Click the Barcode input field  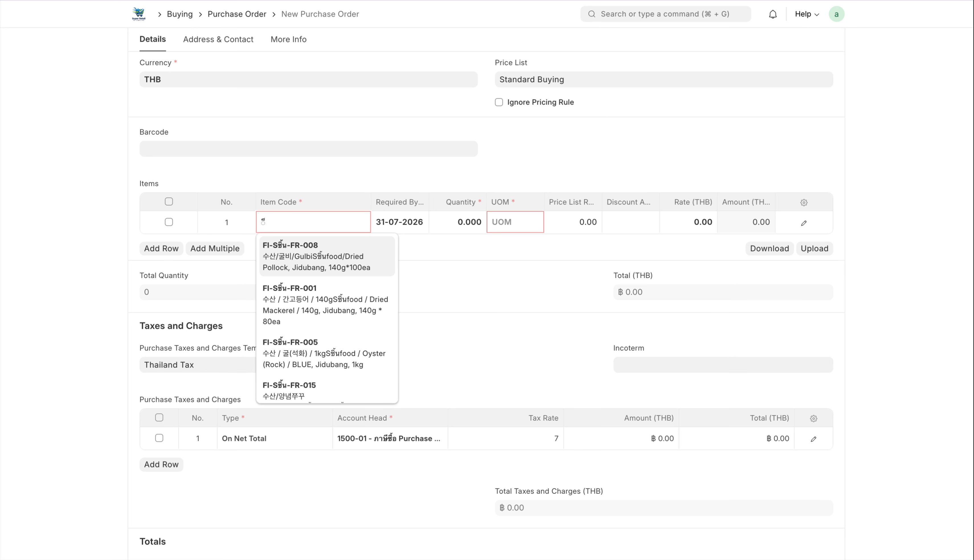coord(308,149)
